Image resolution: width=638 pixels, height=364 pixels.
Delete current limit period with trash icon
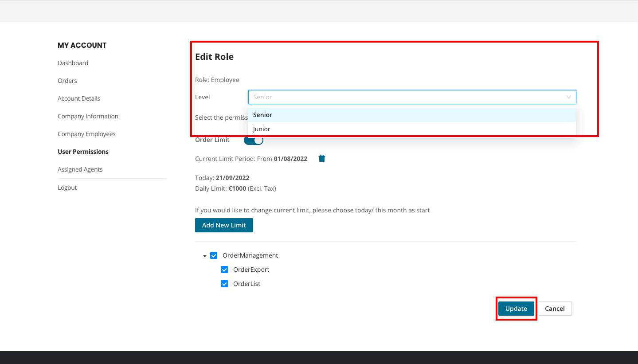(x=322, y=158)
